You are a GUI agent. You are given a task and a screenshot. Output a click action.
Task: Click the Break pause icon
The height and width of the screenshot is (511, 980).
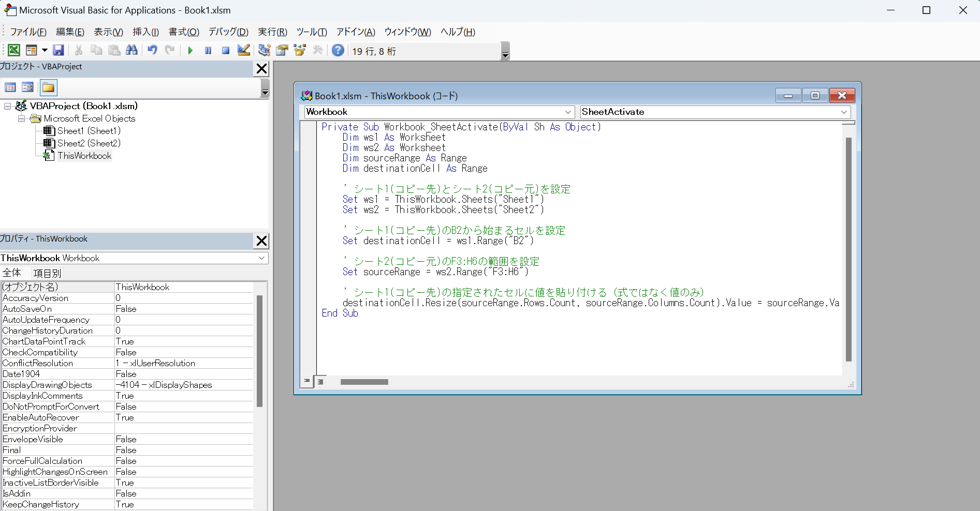[x=208, y=51]
